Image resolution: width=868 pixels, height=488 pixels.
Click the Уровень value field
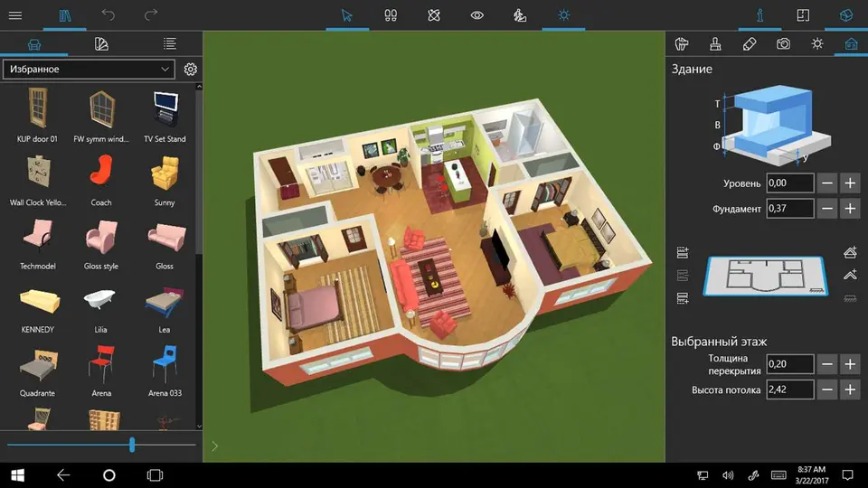tap(790, 183)
